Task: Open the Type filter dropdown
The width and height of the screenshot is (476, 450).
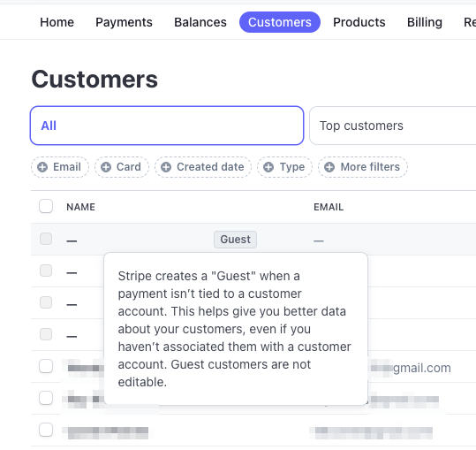Action: pos(284,167)
